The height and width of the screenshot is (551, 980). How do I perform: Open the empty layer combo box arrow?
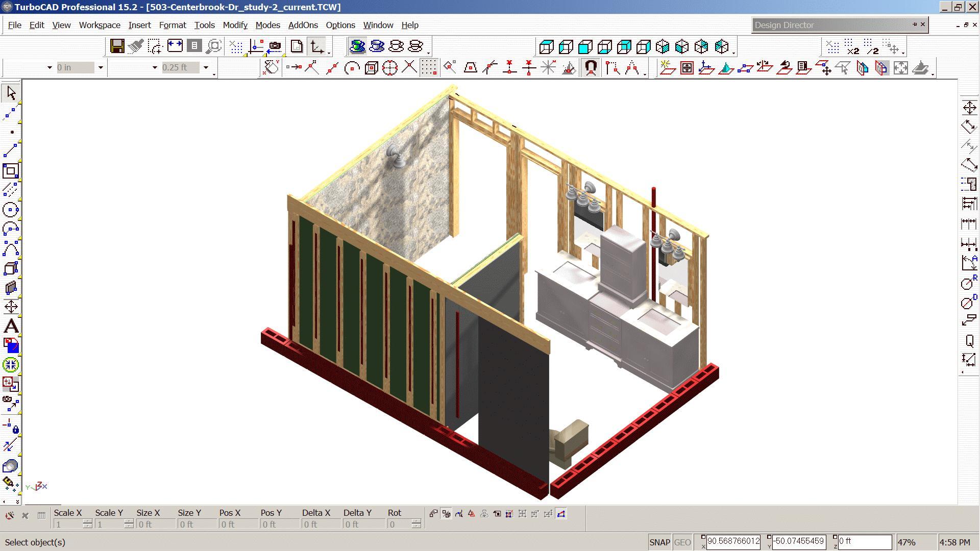(x=50, y=67)
